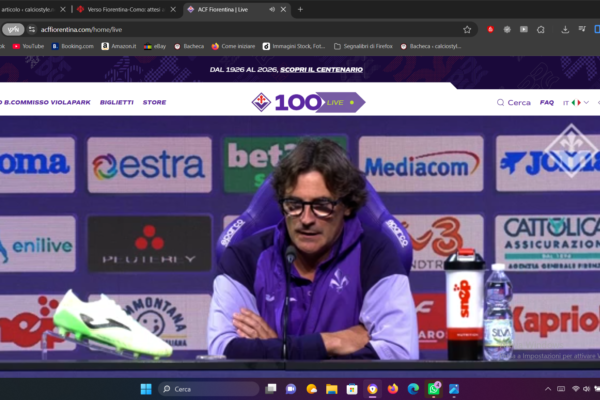
Task: Open Task View in the taskbar
Action: [x=271, y=389]
